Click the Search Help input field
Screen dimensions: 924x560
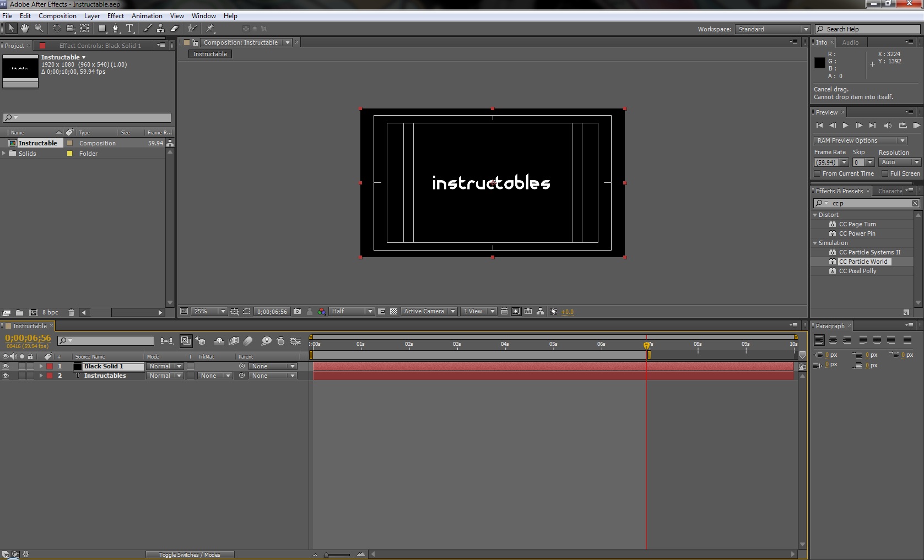point(868,29)
